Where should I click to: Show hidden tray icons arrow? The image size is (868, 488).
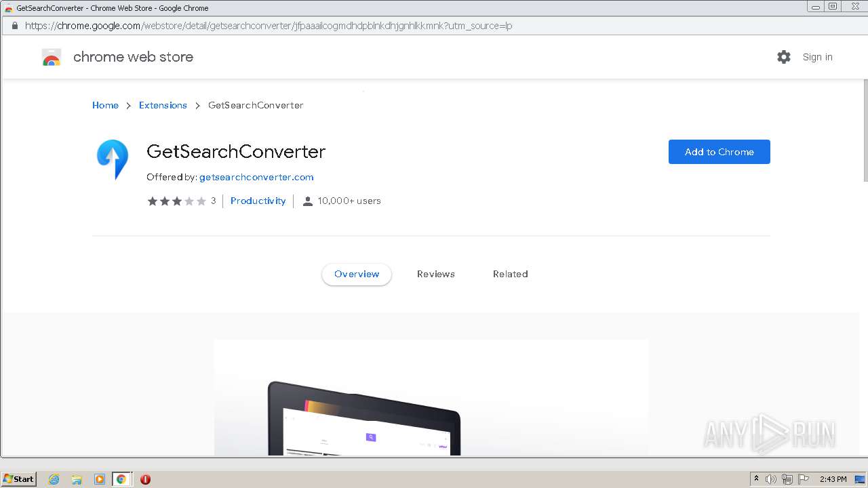click(756, 479)
